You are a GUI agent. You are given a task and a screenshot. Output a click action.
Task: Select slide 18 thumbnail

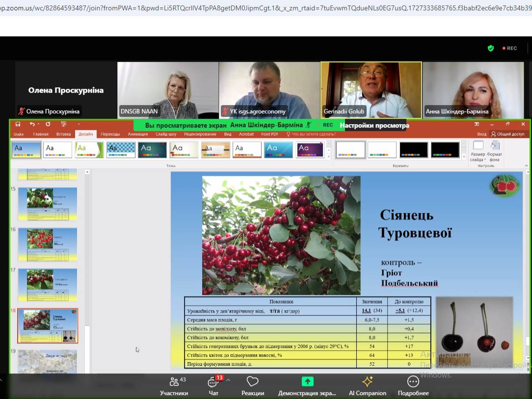tap(48, 326)
